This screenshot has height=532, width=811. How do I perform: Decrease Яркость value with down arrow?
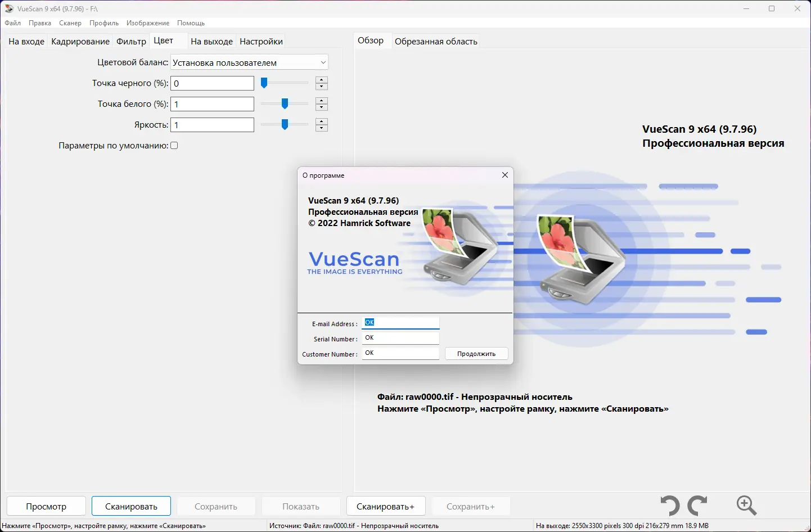(322, 128)
